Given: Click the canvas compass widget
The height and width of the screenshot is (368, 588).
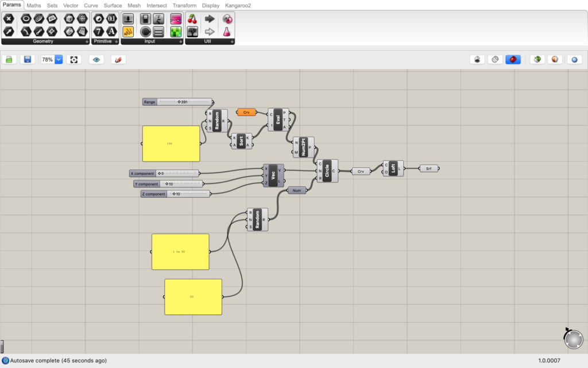Looking at the screenshot, I should [574, 338].
